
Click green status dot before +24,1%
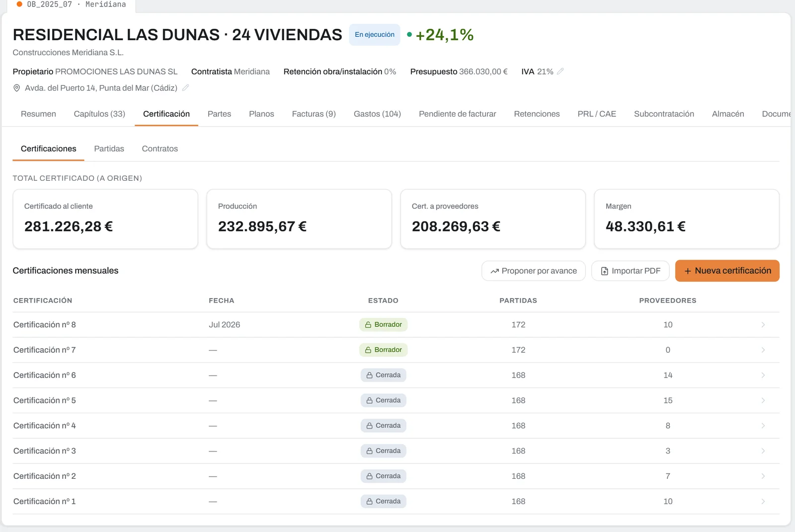pos(409,35)
